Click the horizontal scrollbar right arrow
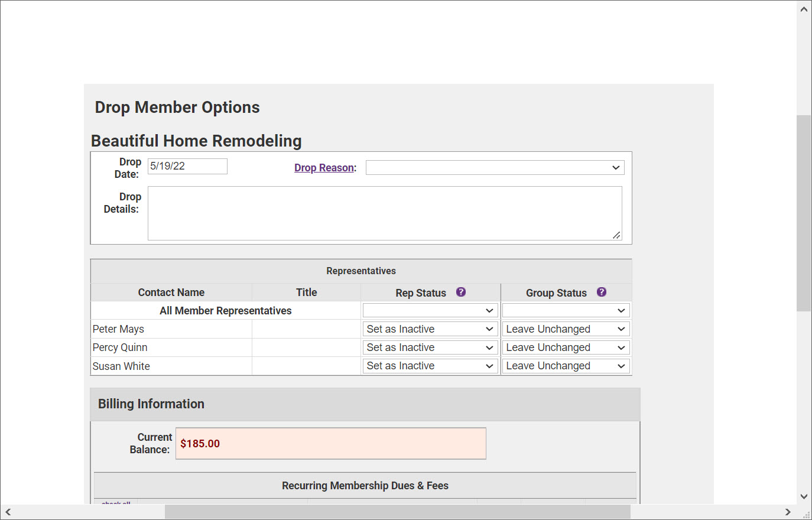This screenshot has width=812, height=520. [788, 512]
